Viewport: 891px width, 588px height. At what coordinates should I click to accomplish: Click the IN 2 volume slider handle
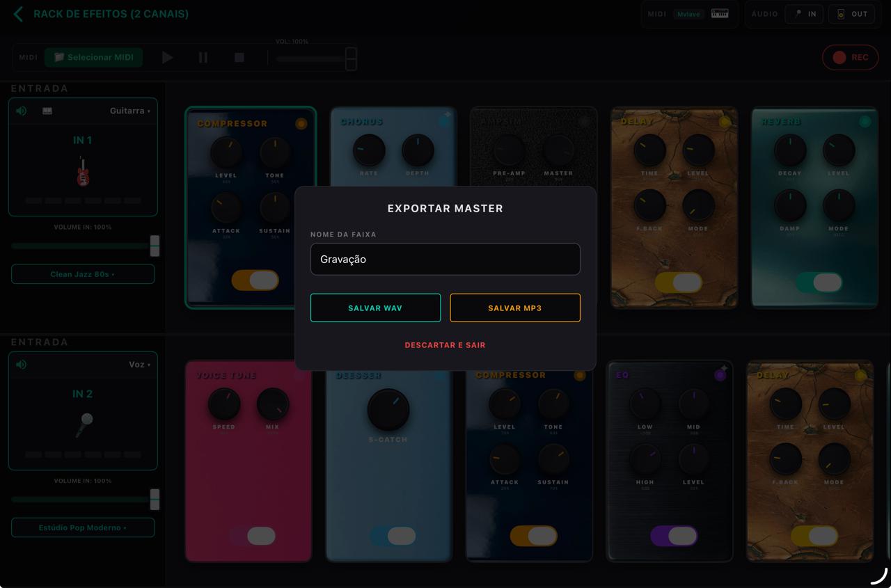point(155,499)
